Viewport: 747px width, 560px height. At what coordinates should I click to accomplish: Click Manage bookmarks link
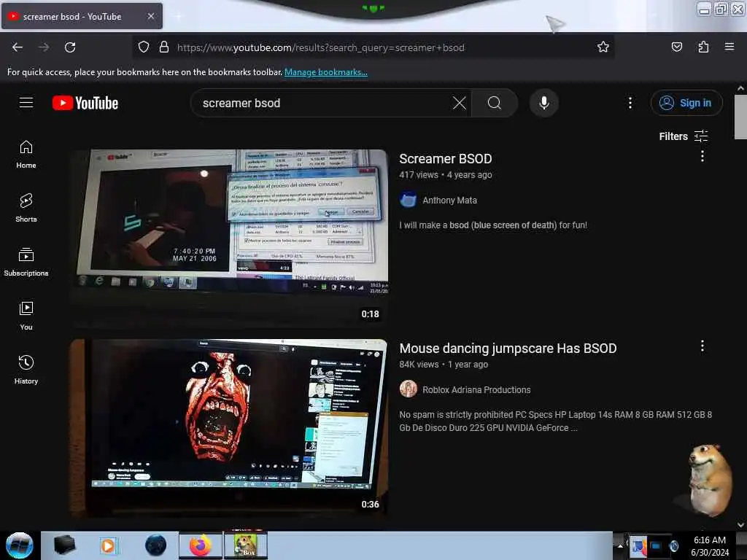click(326, 72)
